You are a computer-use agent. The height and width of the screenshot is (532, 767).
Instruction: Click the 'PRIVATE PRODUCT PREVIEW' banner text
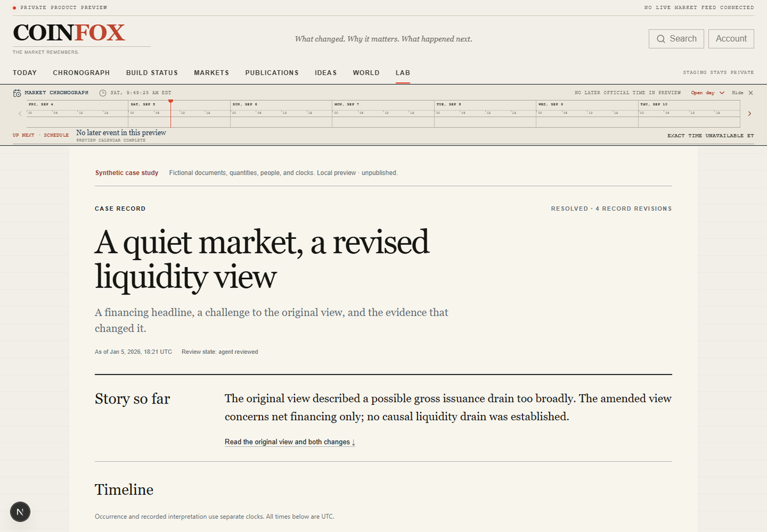(64, 8)
